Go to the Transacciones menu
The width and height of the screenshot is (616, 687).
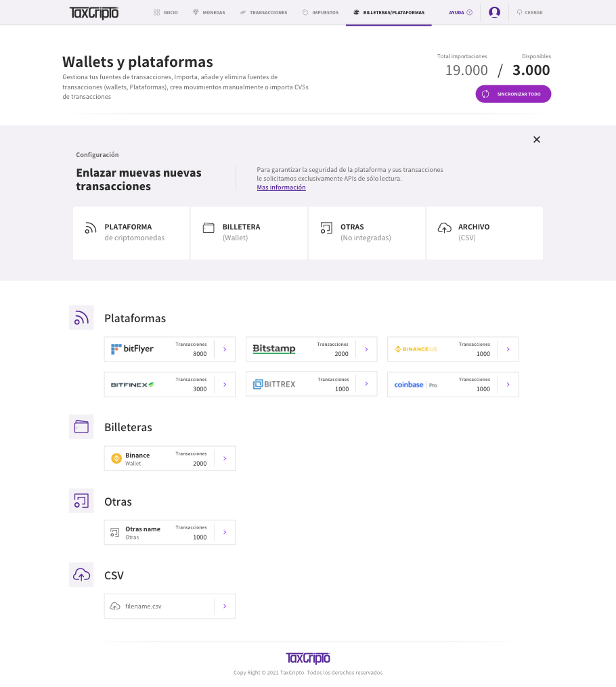[263, 12]
